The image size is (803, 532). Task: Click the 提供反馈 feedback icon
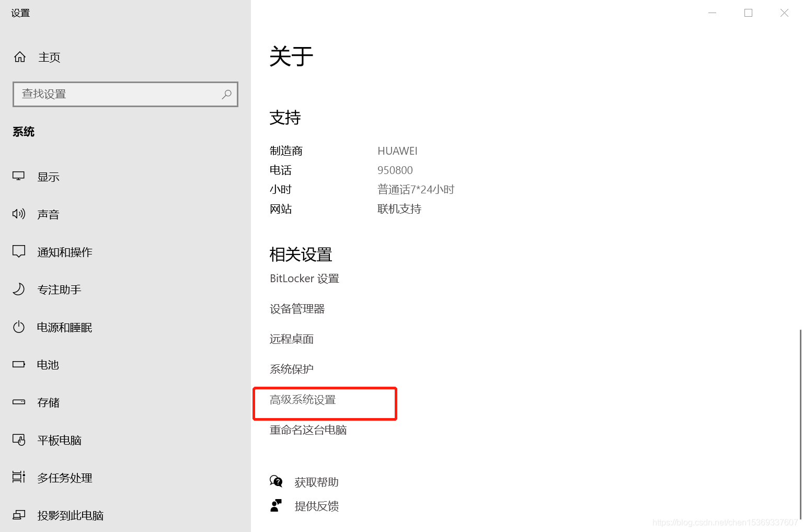click(x=276, y=505)
